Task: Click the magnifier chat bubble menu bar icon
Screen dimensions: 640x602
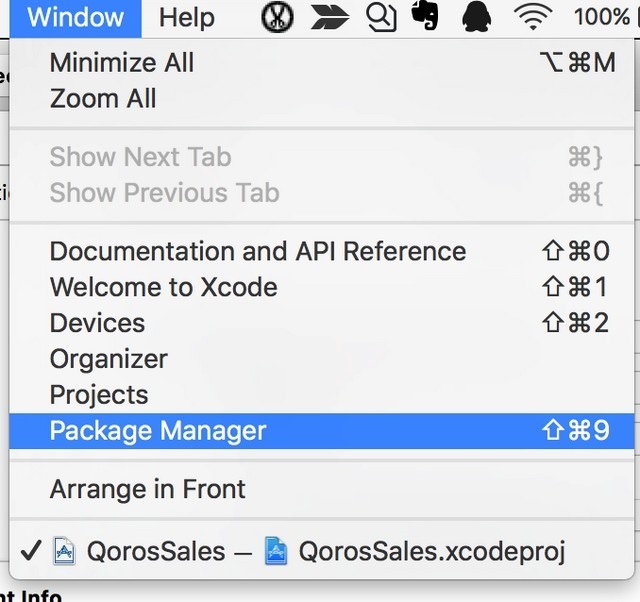Action: coord(381,16)
